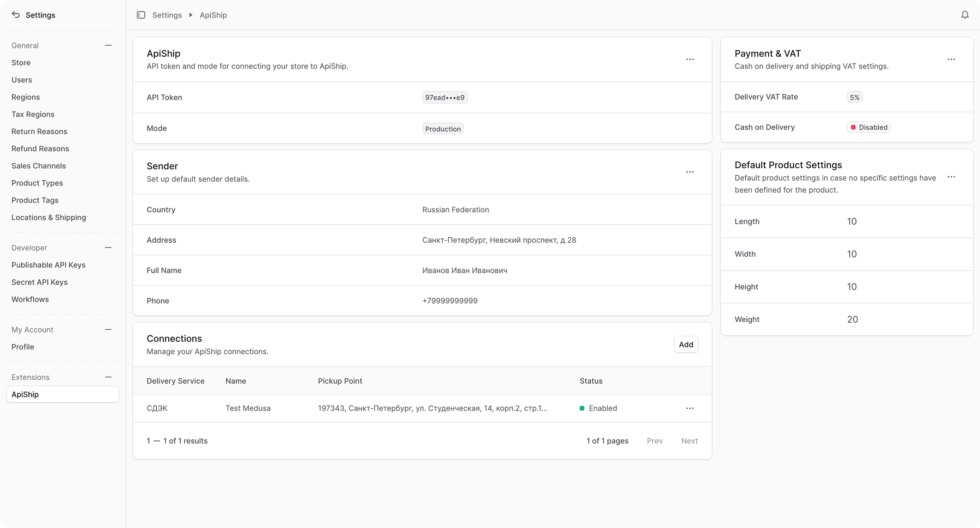Open the Payment & VAT options menu
The image size is (980, 528).
click(951, 59)
